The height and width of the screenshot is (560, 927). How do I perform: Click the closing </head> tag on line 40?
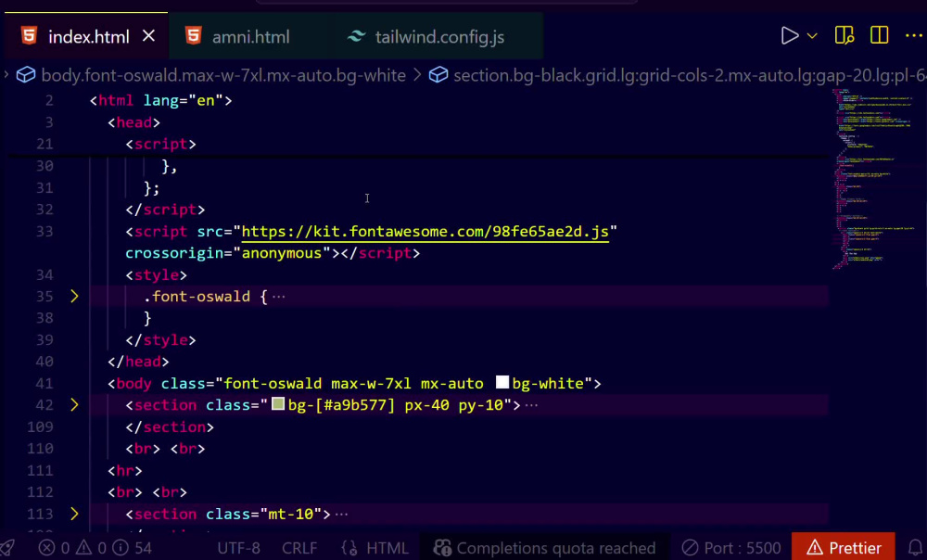click(x=138, y=362)
